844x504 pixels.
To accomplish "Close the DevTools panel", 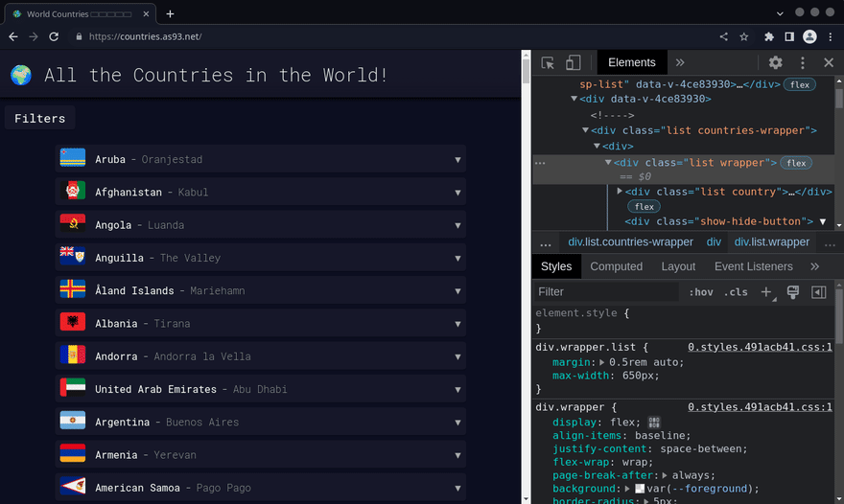I will point(829,62).
